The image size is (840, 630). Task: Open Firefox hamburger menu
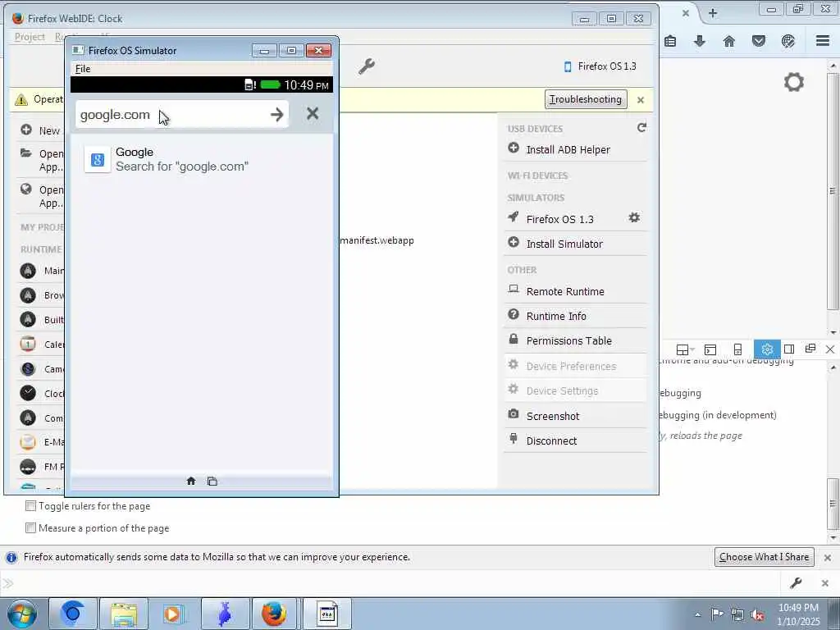pos(823,41)
